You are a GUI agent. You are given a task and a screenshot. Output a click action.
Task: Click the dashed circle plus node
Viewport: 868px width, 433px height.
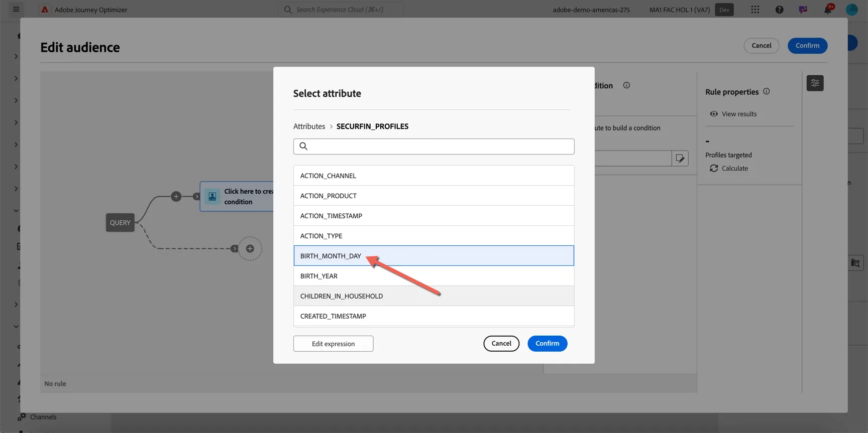click(x=250, y=248)
